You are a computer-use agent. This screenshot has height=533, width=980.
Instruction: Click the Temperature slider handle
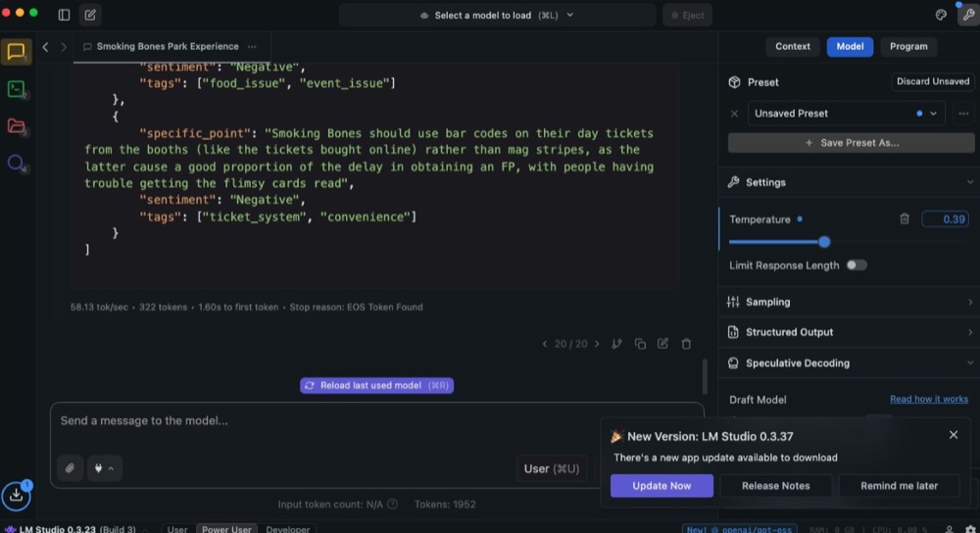(824, 241)
